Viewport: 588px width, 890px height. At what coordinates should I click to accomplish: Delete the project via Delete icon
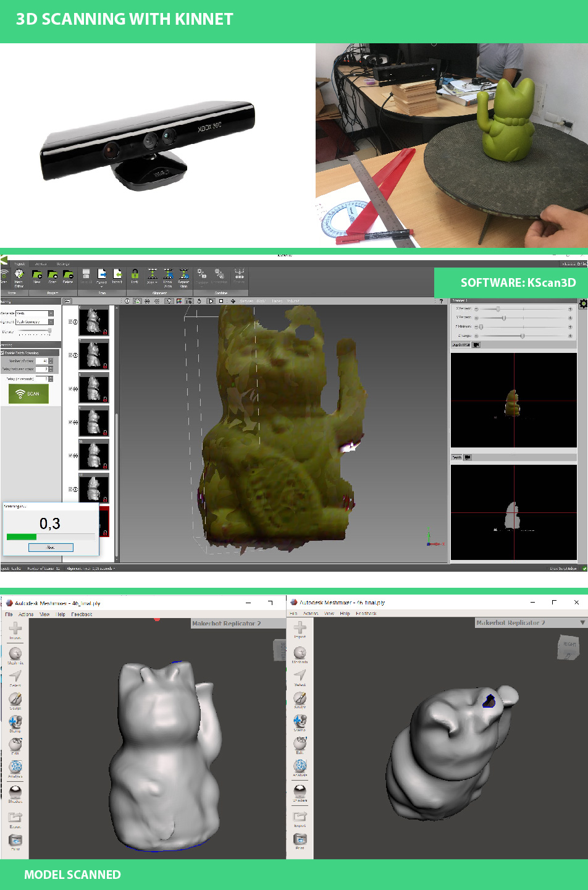(68, 276)
